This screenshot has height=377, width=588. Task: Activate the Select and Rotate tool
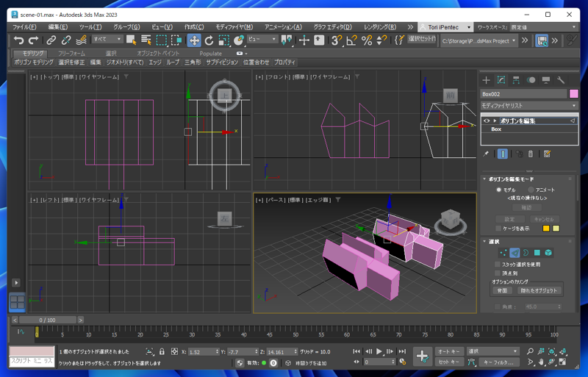click(209, 40)
